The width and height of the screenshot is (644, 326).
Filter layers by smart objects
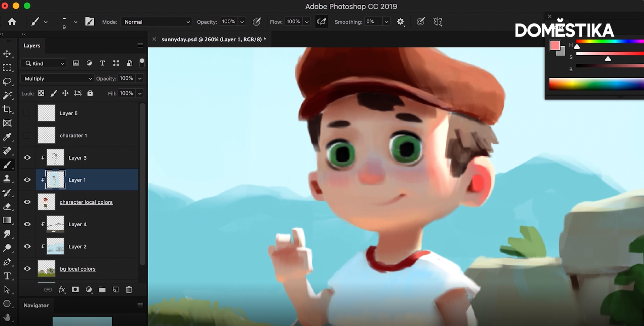click(129, 63)
